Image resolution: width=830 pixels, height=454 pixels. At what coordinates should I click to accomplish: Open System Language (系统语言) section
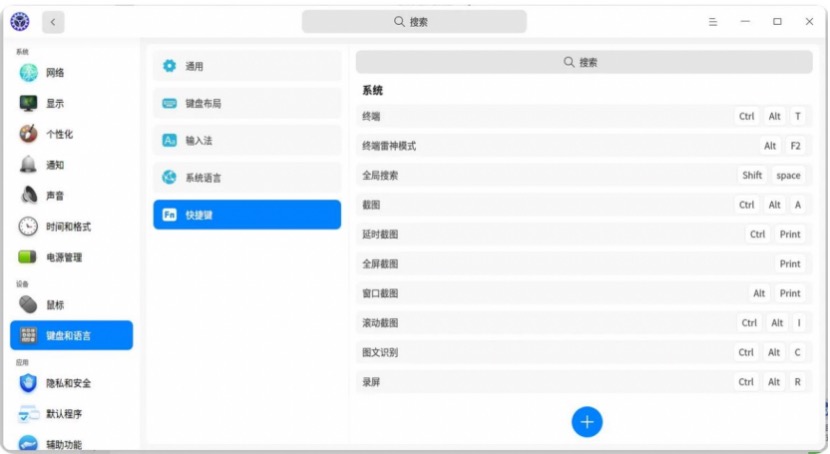pos(246,177)
